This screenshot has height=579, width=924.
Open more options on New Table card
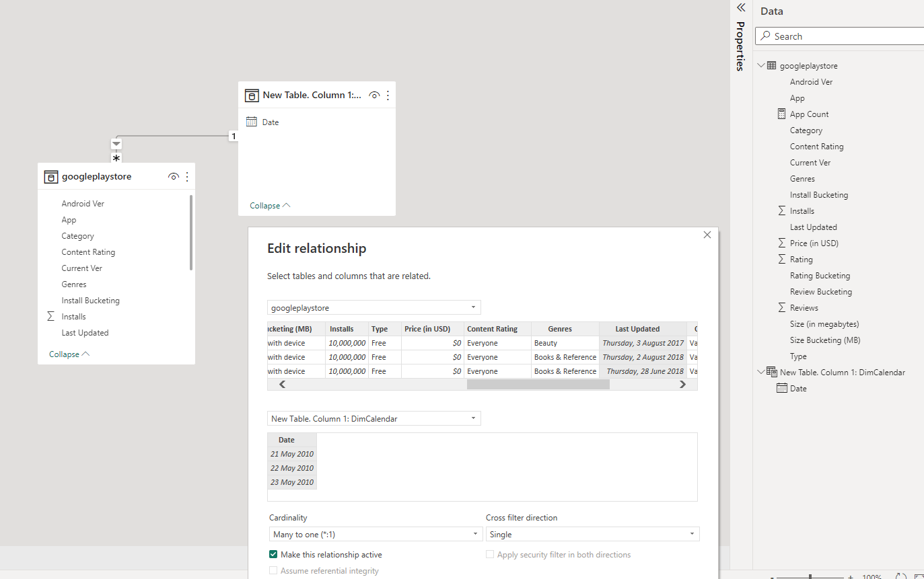tap(388, 95)
